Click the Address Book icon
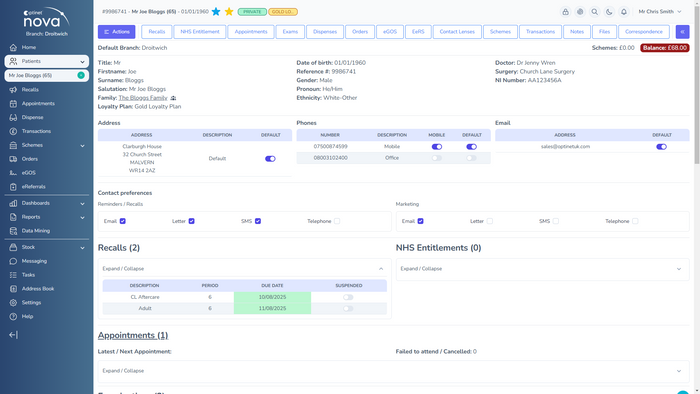This screenshot has height=394, width=700. pyautogui.click(x=13, y=289)
